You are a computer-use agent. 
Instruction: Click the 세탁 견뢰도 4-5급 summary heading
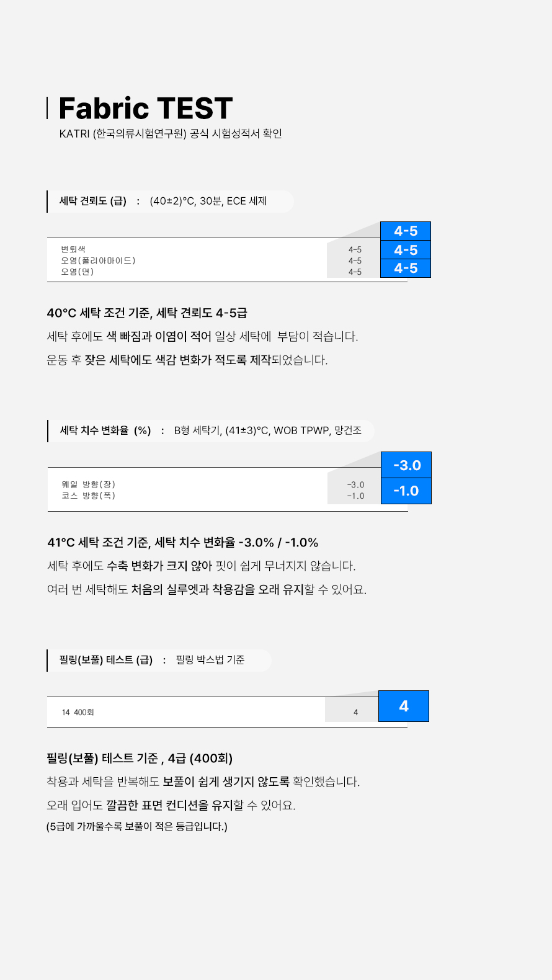[x=147, y=313]
